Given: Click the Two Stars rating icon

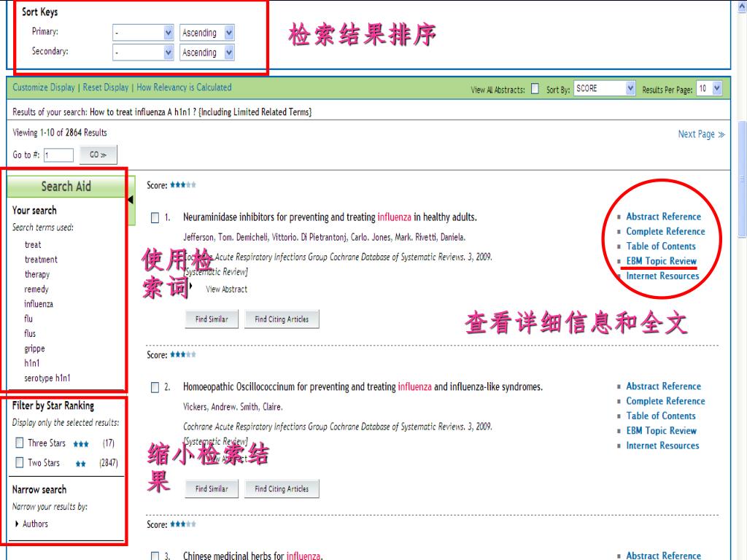Looking at the screenshot, I should click(x=80, y=463).
